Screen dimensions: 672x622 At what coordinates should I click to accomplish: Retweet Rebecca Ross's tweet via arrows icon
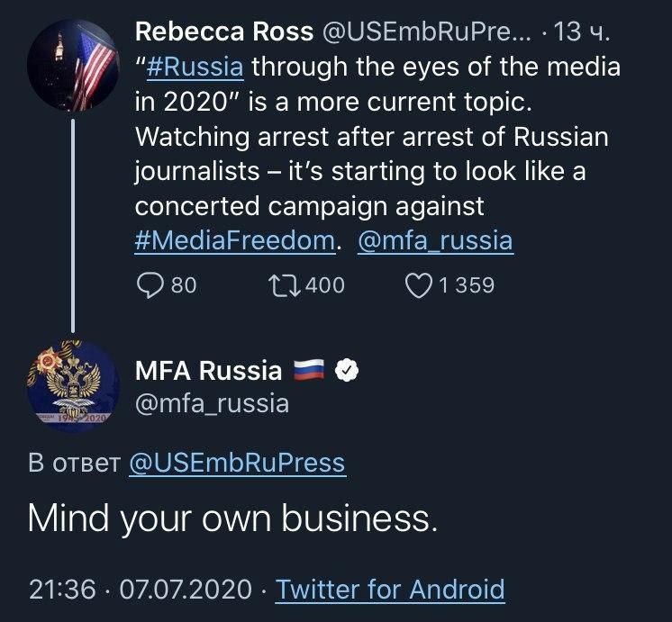(281, 285)
